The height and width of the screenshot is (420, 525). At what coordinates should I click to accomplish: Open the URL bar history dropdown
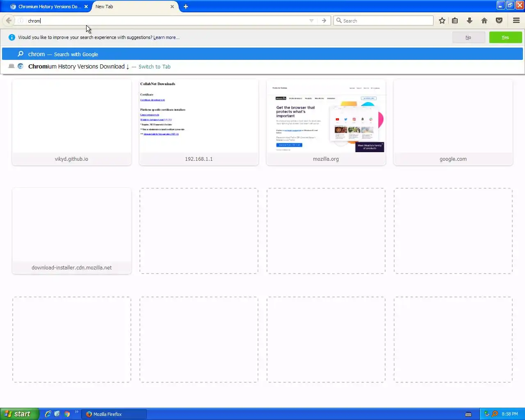pos(311,21)
